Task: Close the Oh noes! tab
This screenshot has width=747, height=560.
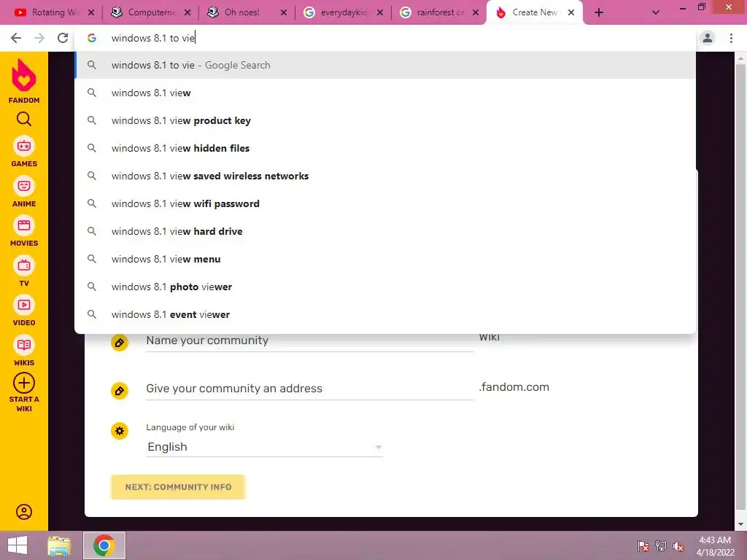Action: 284,13
